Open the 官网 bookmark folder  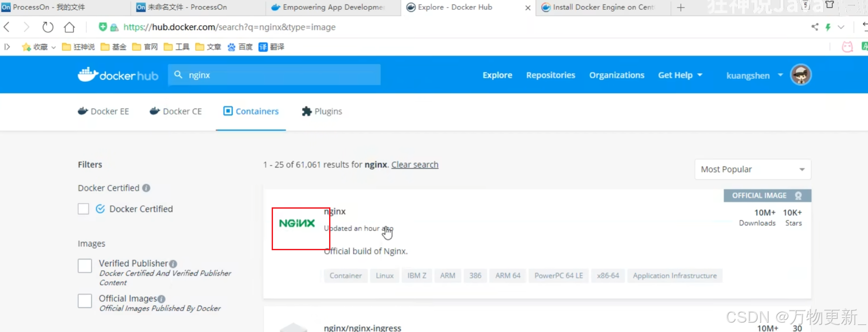pyautogui.click(x=145, y=47)
